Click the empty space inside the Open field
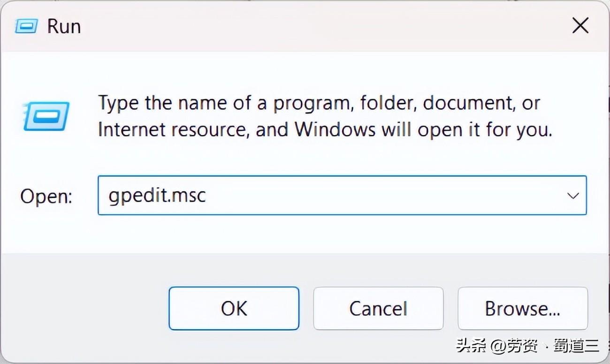This screenshot has height=364, width=610. [375, 196]
